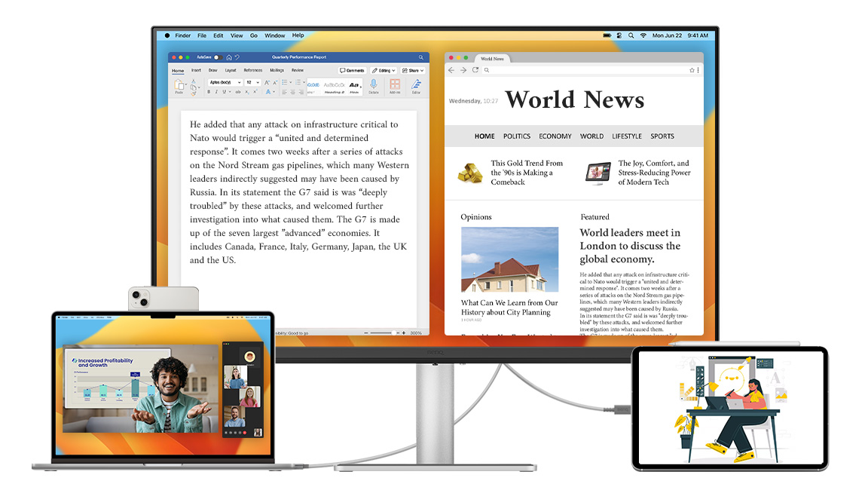Apply bold formatting in Word
This screenshot has width=868, height=490.
208,91
